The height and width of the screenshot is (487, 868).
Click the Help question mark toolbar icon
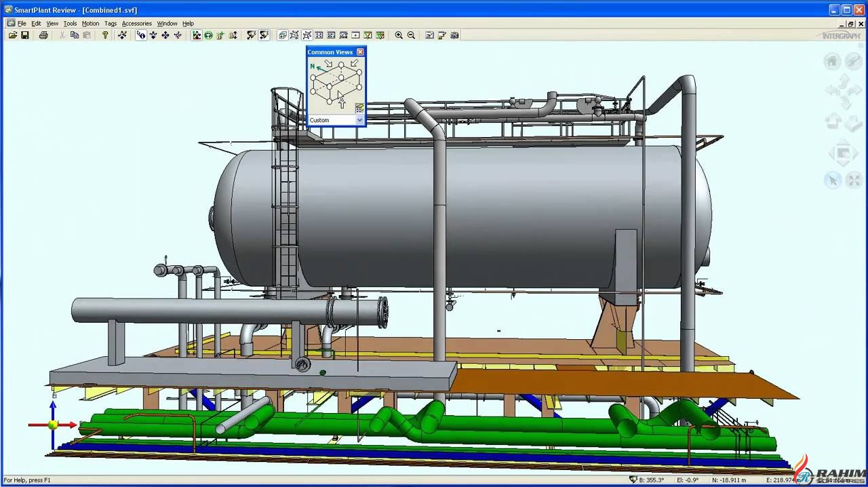click(x=104, y=35)
